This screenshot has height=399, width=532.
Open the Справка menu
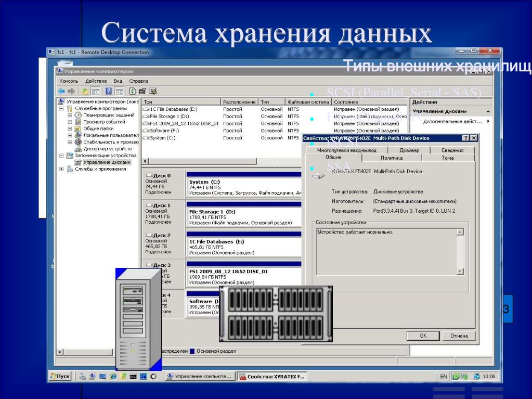tap(139, 81)
